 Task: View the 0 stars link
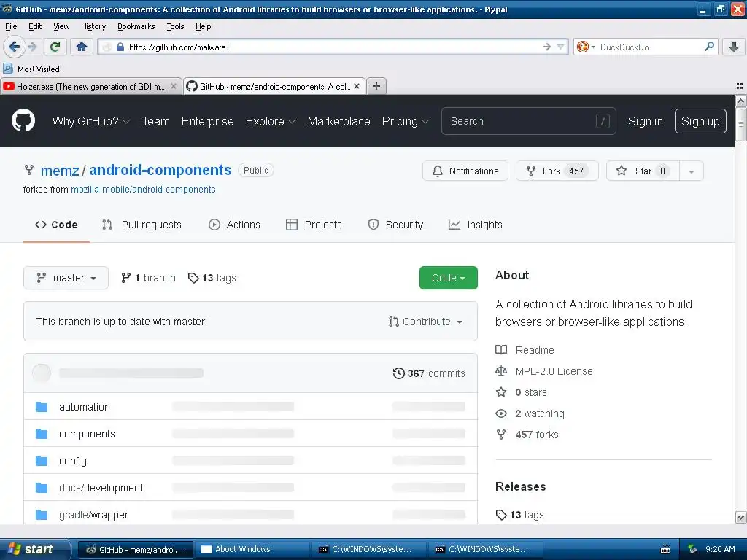tap(521, 392)
